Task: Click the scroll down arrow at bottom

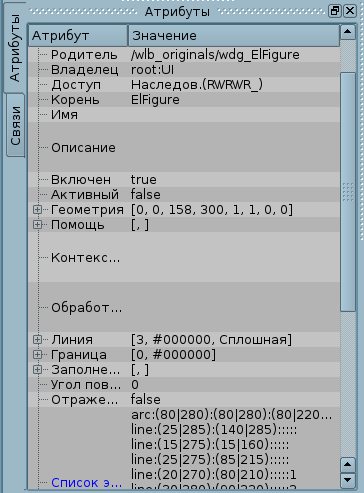Action: click(348, 480)
